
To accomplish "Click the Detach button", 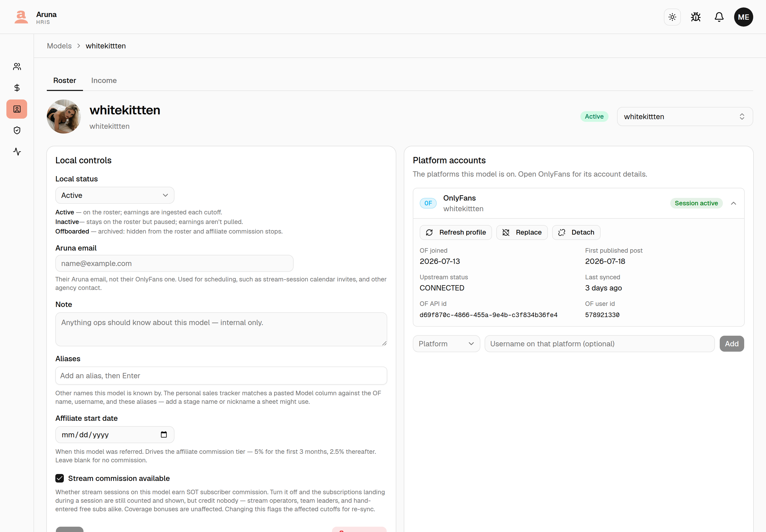I will click(576, 232).
